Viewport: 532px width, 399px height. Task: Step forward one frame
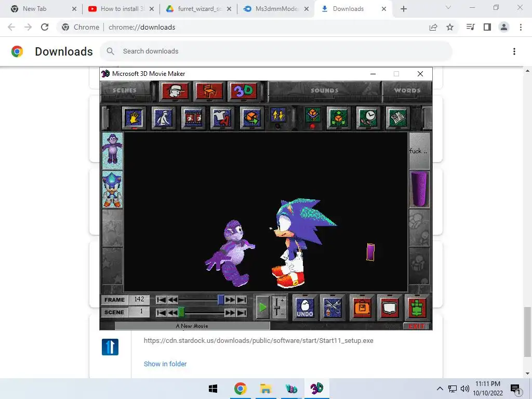click(x=230, y=300)
